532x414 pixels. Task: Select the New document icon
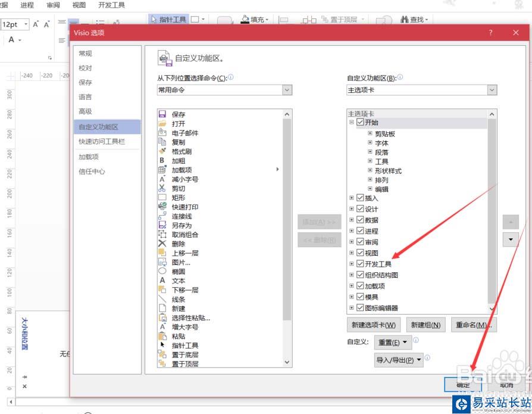point(162,308)
